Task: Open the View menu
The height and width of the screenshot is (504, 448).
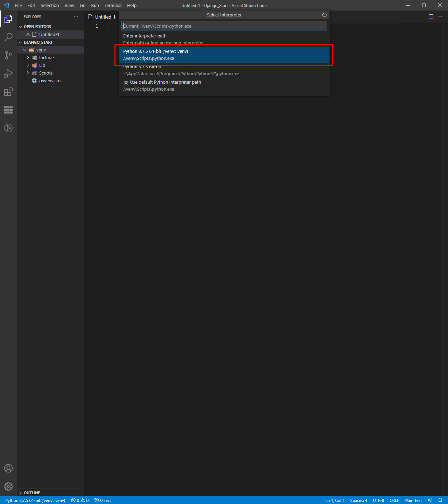Action: 69,5
